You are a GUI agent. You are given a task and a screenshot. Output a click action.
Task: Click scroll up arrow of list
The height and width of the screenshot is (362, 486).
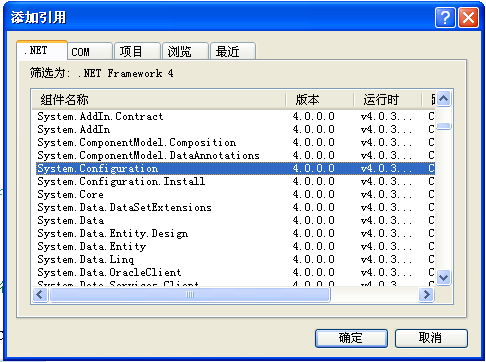(444, 98)
